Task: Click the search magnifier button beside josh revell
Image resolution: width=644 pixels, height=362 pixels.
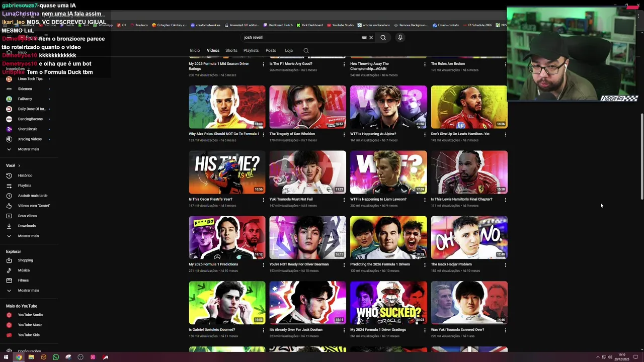Action: click(x=383, y=37)
